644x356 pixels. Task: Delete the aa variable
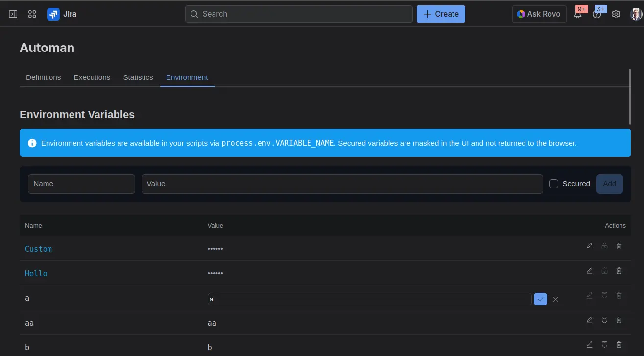(619, 320)
